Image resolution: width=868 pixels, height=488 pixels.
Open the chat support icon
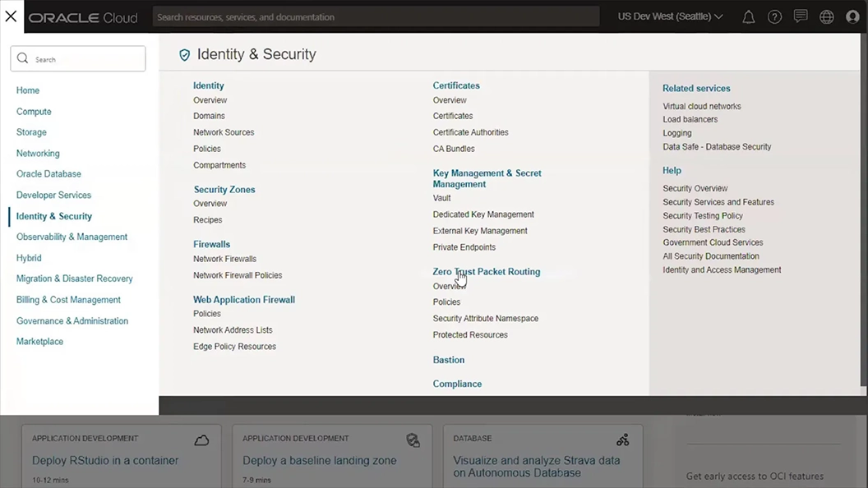point(801,16)
